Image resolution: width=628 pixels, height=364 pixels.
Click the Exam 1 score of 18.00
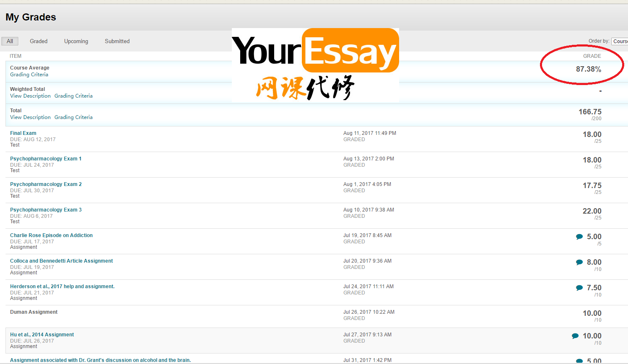pos(592,160)
